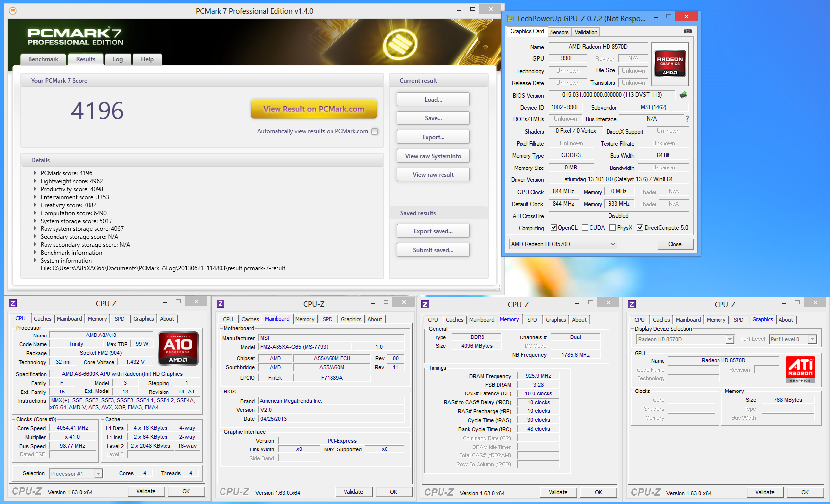Maximize the PCMark 7 window
830x504 pixels.
[472, 9]
